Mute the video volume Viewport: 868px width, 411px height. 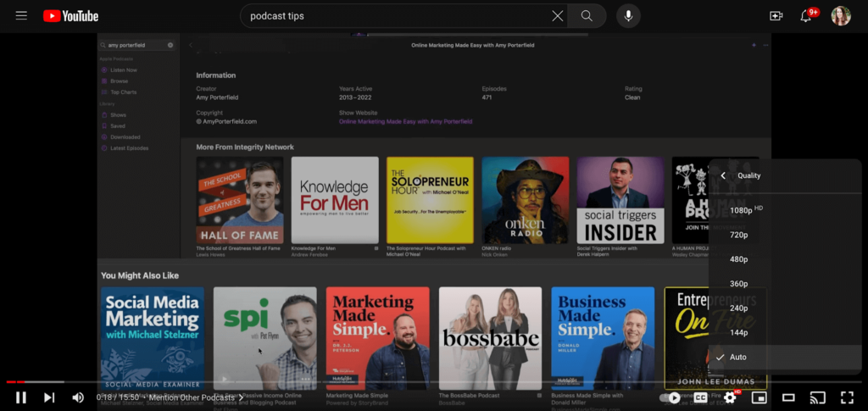click(78, 397)
